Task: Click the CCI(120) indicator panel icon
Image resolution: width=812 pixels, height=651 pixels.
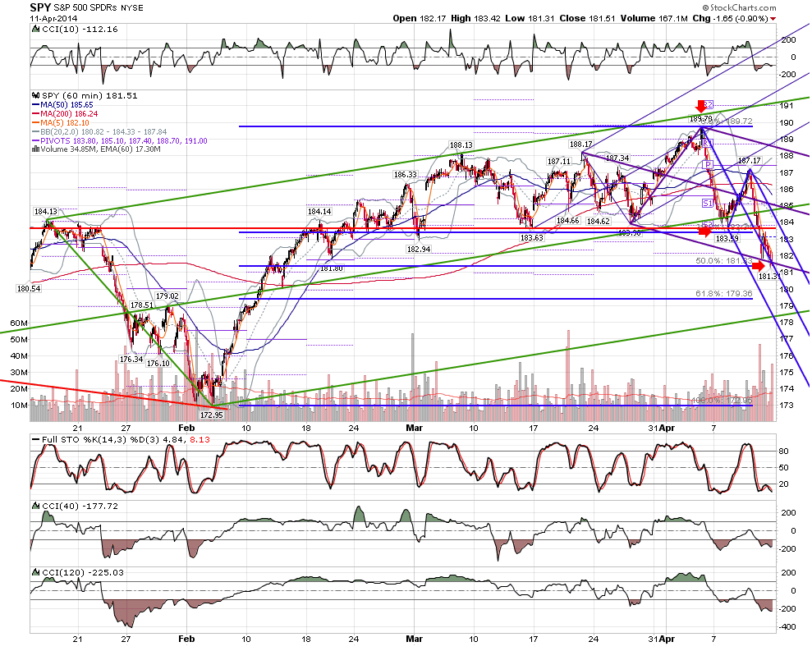Action: [36, 573]
